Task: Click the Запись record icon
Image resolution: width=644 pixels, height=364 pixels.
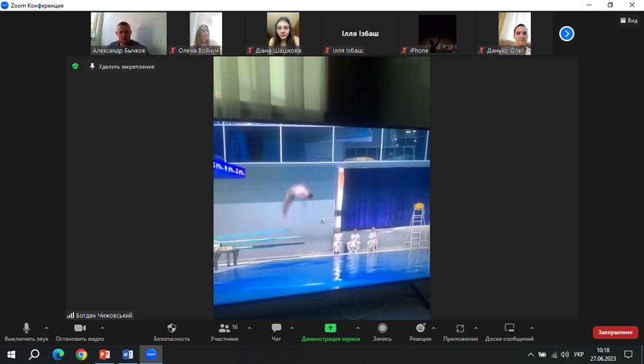Action: coord(382,328)
